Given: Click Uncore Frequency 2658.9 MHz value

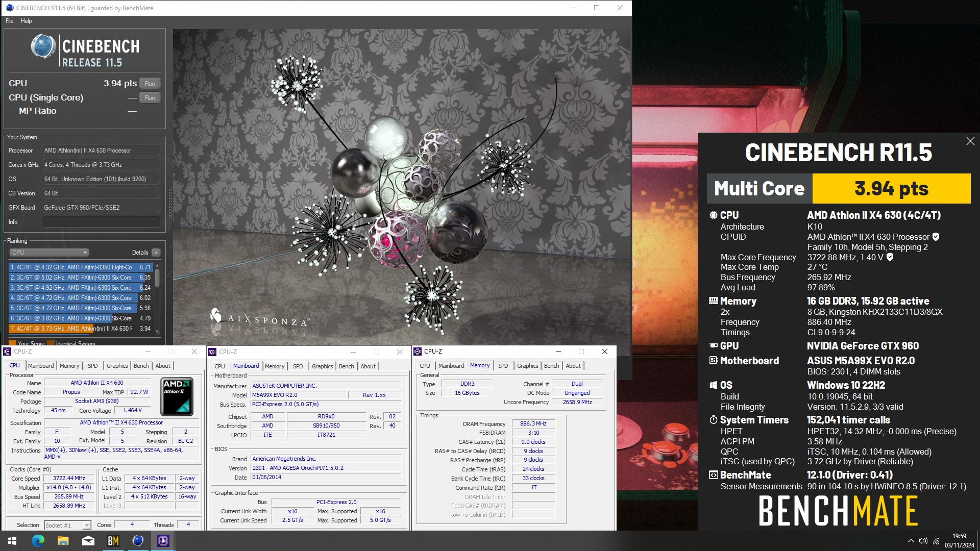Looking at the screenshot, I should click(577, 403).
